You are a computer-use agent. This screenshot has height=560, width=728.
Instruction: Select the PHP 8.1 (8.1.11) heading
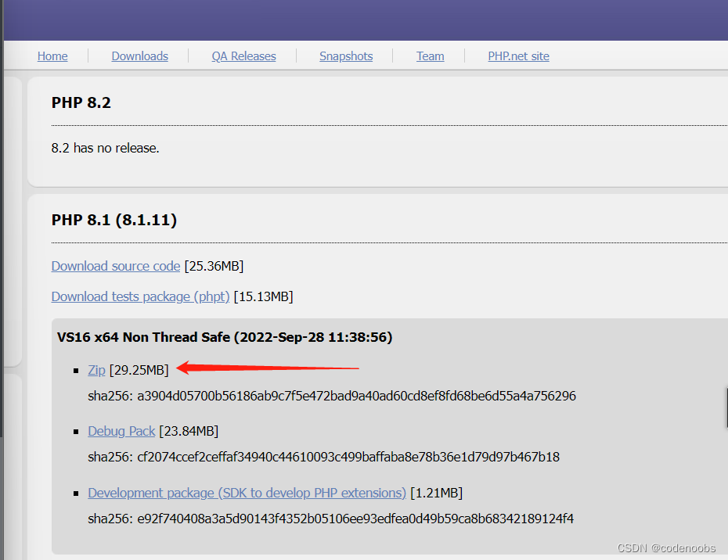[x=114, y=220]
